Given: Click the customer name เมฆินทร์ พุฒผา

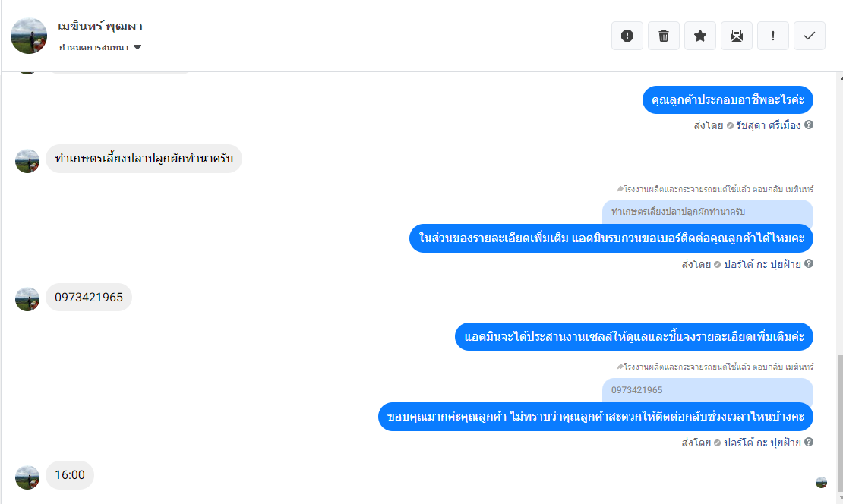Looking at the screenshot, I should point(100,27).
